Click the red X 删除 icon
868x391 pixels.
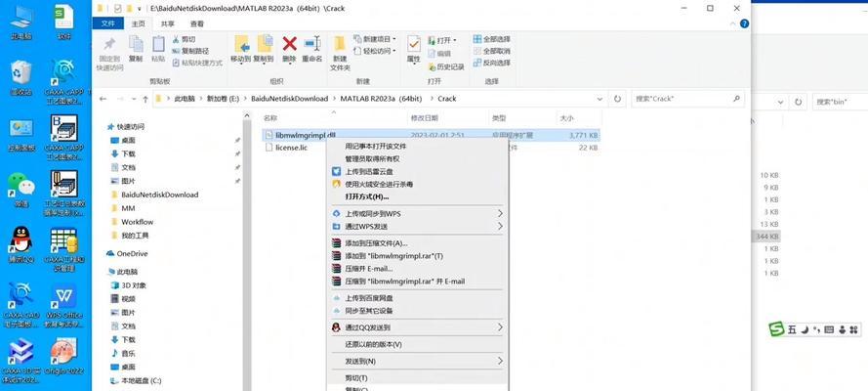pos(289,44)
